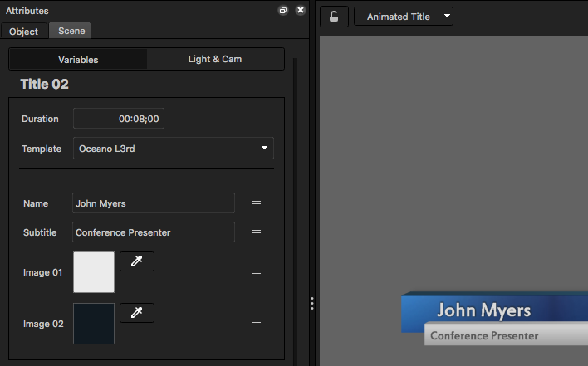The height and width of the screenshot is (366, 588).
Task: Open the Animated Title dropdown
Action: click(x=404, y=17)
